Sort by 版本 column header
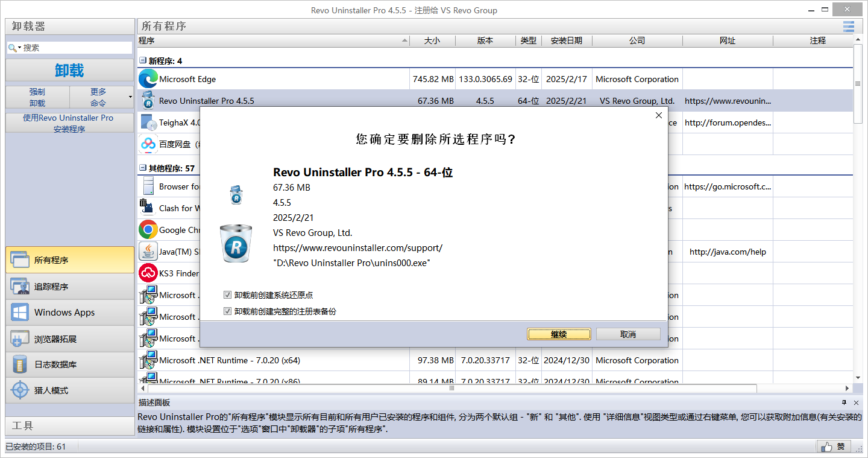 tap(485, 40)
